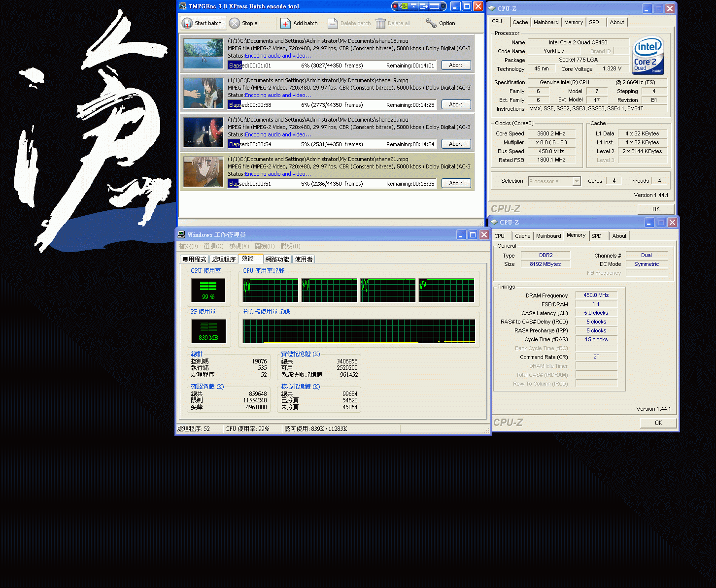Switch to Cache tab in upper CPU-Z

pos(520,22)
